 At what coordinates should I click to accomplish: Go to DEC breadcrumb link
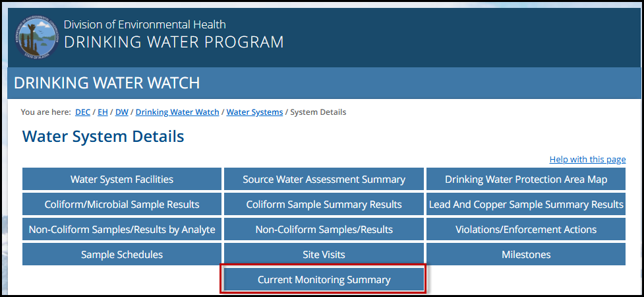click(x=82, y=112)
